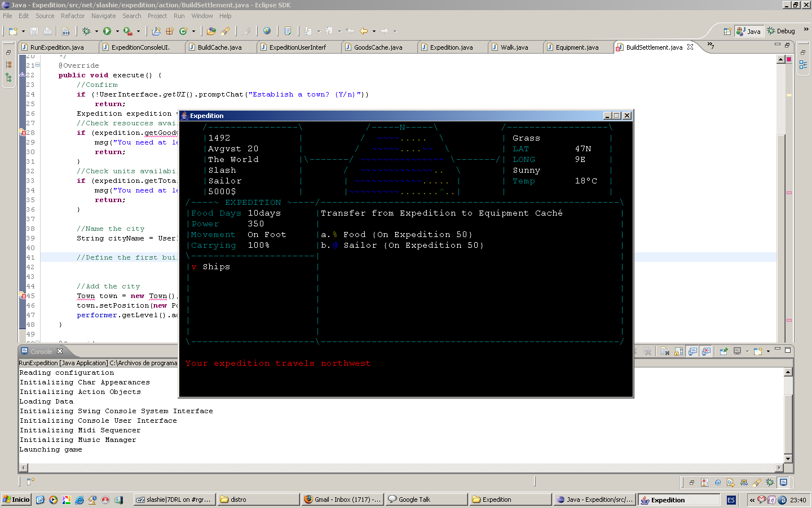
Task: Click the New Java Class icon
Action: click(x=183, y=31)
